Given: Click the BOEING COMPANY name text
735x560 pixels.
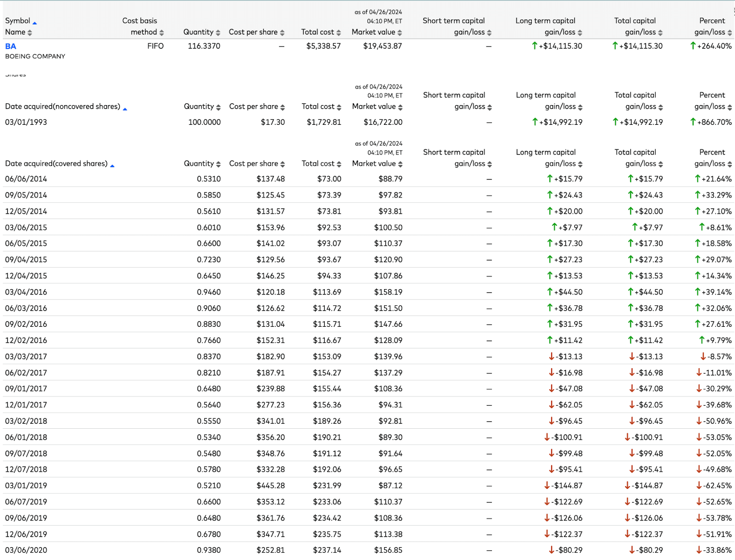Looking at the screenshot, I should [x=35, y=56].
